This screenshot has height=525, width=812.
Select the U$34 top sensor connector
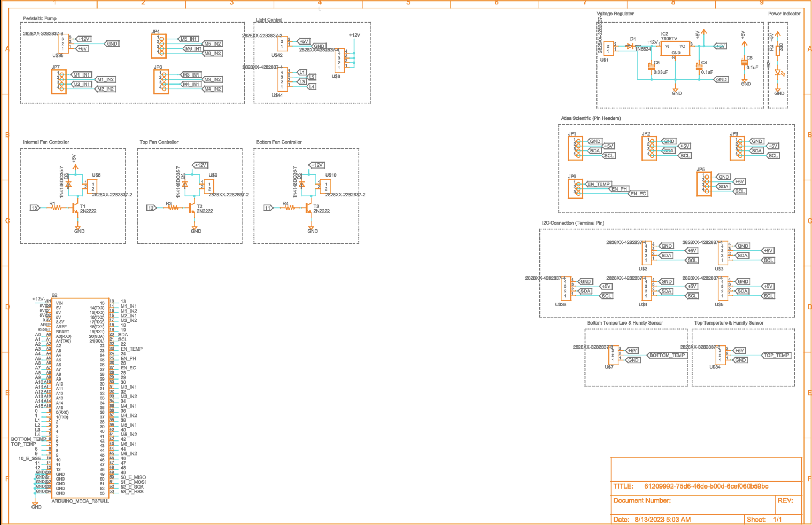[x=720, y=355]
